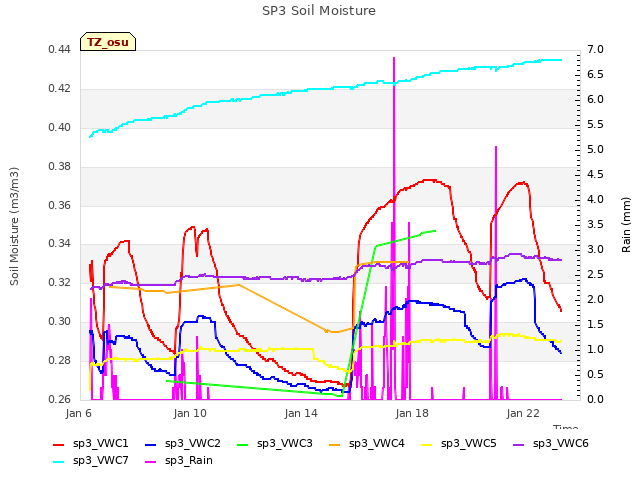Click the 0.40 soil moisture tick label

60,127
